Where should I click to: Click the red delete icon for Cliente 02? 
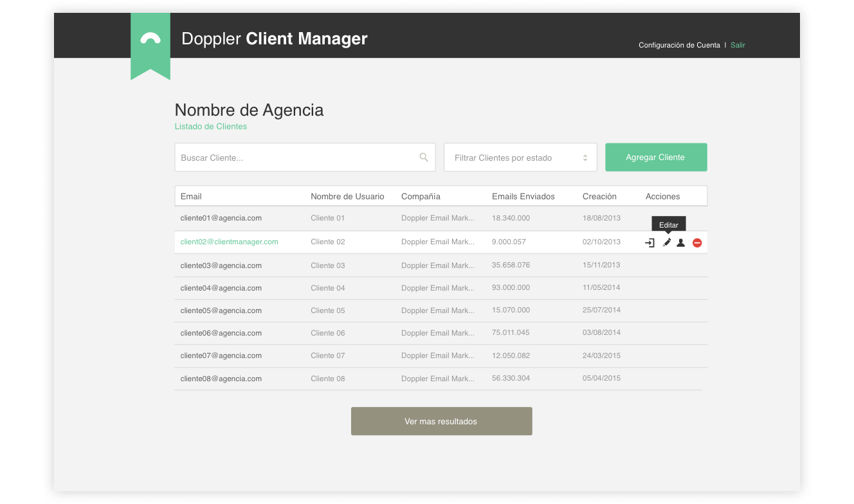tap(697, 243)
